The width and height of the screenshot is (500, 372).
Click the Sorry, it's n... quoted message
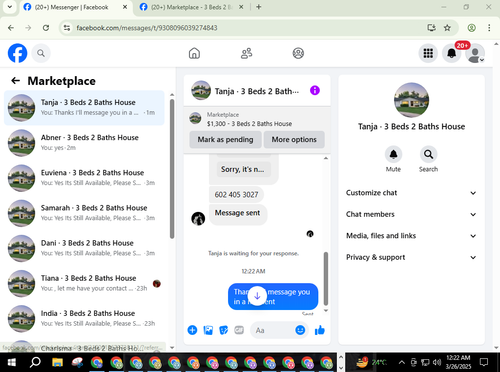[x=243, y=169]
